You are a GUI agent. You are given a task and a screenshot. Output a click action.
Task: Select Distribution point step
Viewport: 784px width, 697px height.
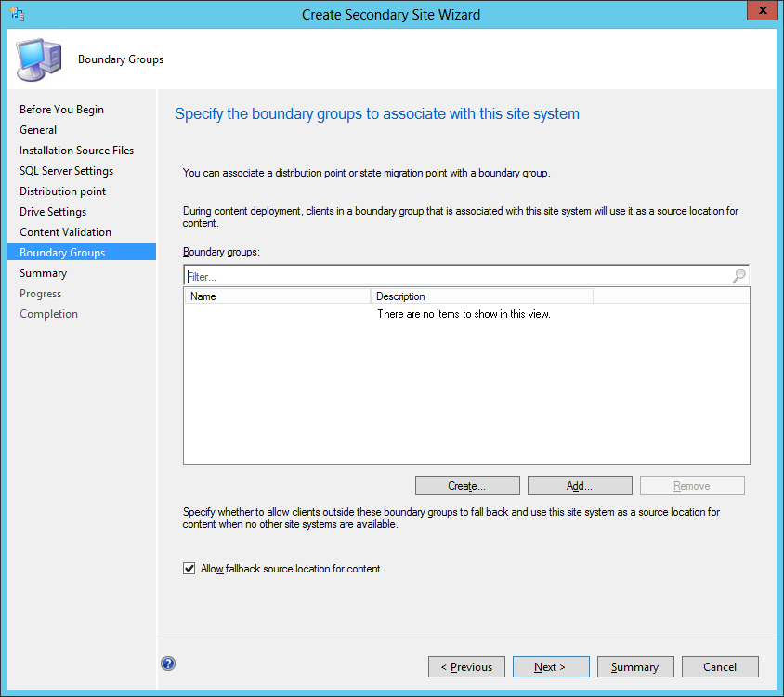(62, 191)
